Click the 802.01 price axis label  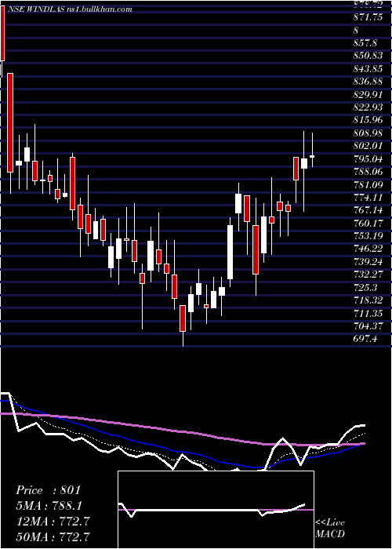[368, 146]
